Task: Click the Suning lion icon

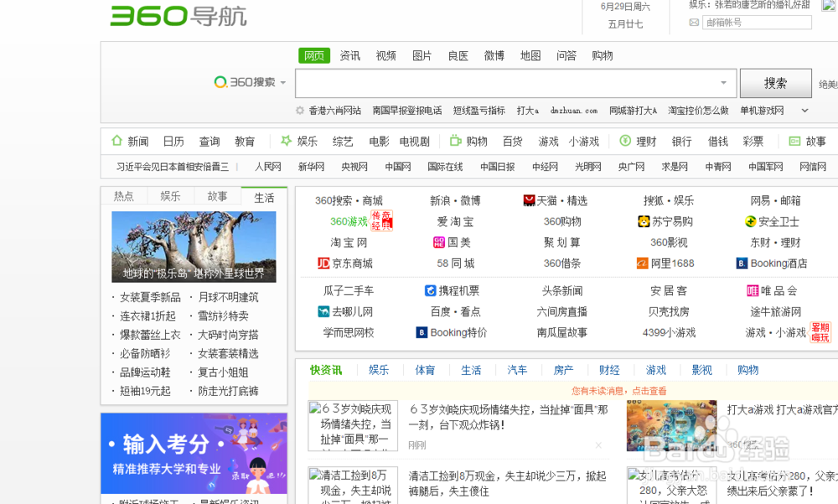Action: coord(644,221)
